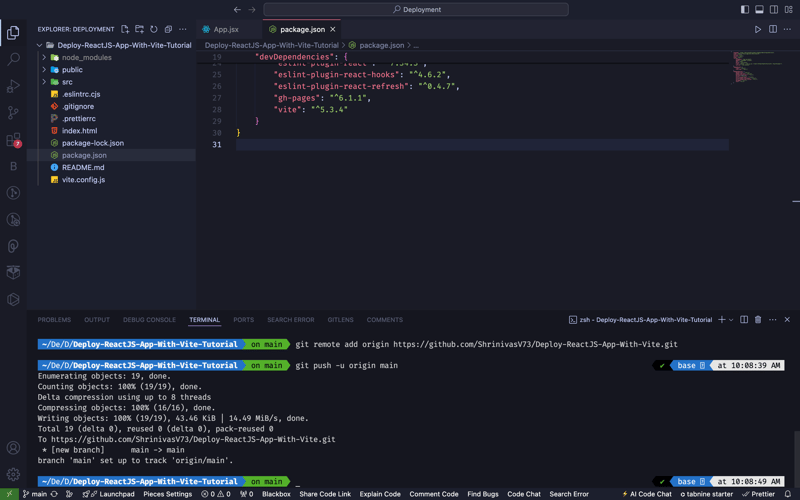Toggle the primary side bar layout
800x500 pixels.
coord(745,9)
